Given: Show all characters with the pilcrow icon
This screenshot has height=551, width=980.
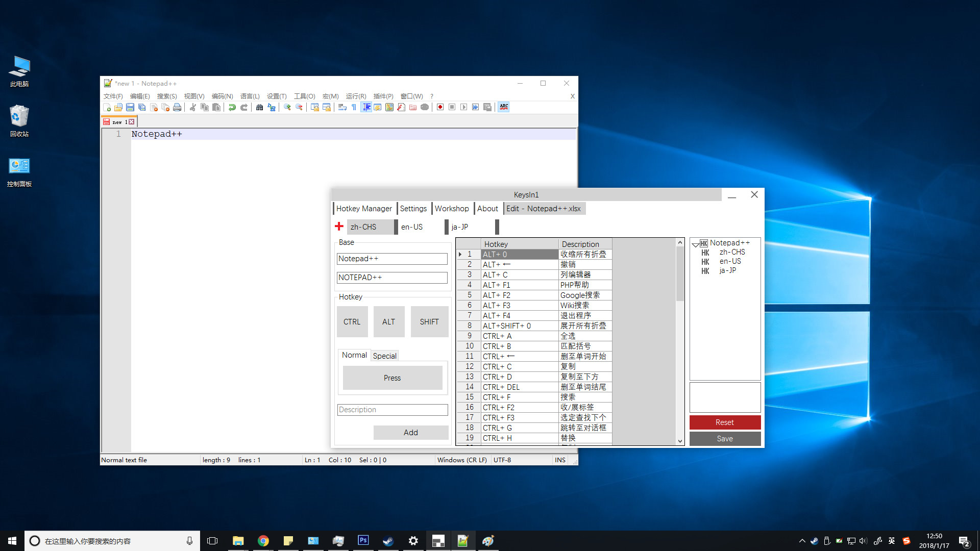Looking at the screenshot, I should (354, 107).
